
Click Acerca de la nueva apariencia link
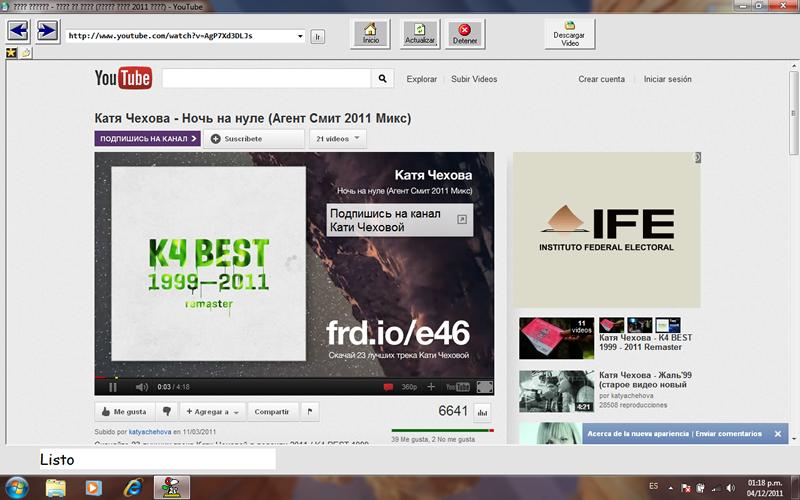[638, 434]
